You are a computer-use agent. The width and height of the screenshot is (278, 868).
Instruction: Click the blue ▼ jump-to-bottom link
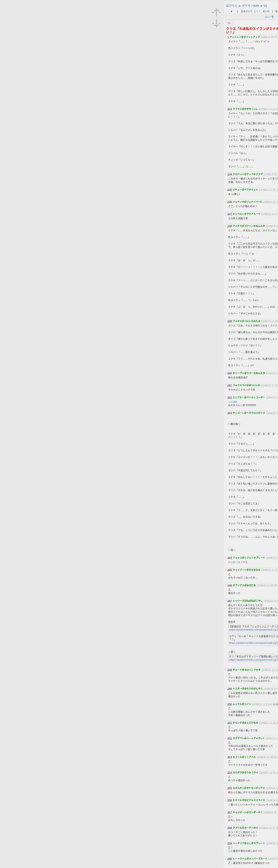[231, 11]
